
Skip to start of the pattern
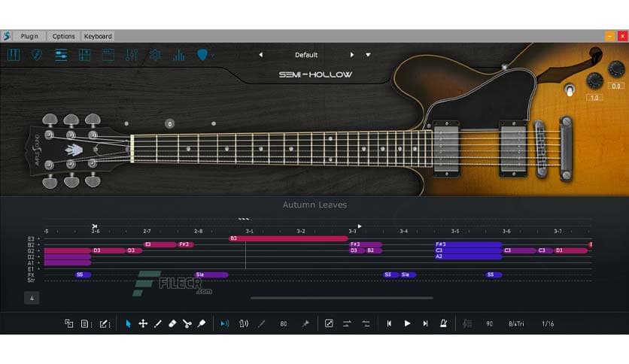click(389, 323)
